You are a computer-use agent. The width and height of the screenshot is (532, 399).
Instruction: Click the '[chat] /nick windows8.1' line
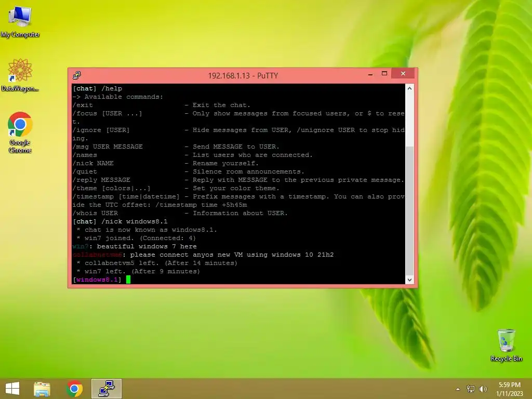pos(120,221)
